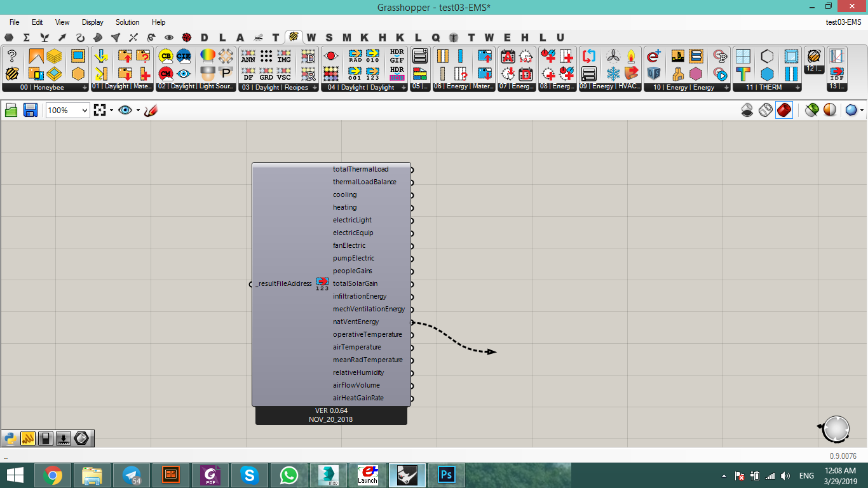Click the red sketch pen tool icon
Image resolution: width=868 pixels, height=488 pixels.
pos(151,110)
